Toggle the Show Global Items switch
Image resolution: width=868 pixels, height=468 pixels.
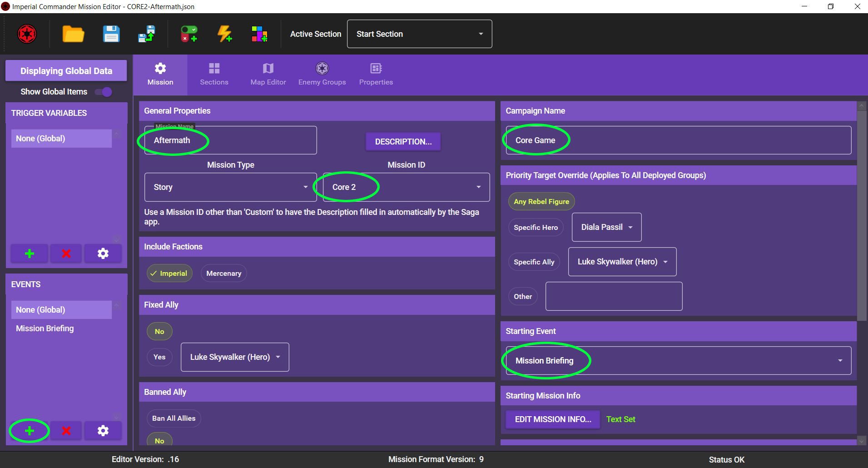tap(104, 92)
